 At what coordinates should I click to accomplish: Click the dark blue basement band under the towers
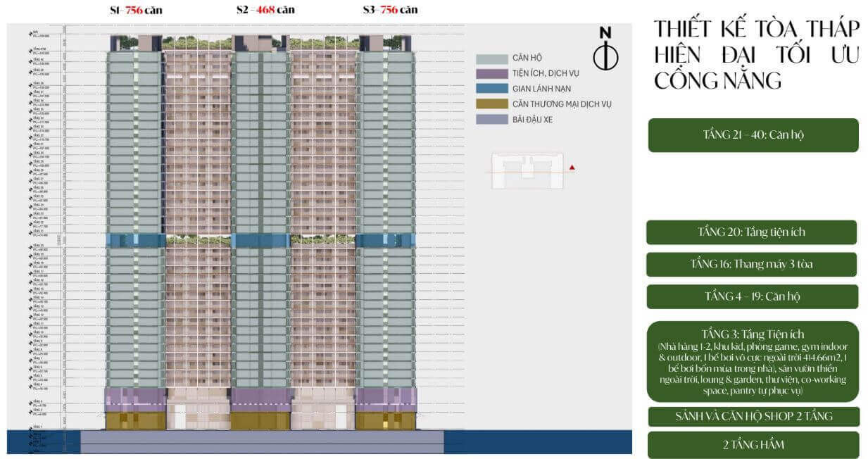(x=42, y=444)
